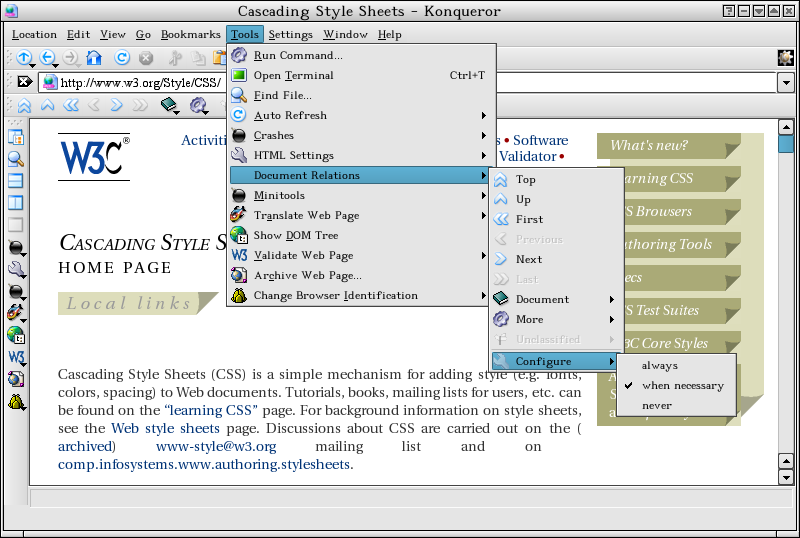The width and height of the screenshot is (800, 538).
Task: Select the 'always' option
Action: coord(660,366)
